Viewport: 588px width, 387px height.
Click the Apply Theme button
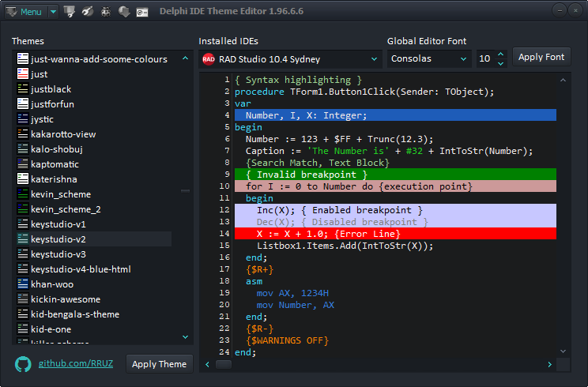pyautogui.click(x=160, y=364)
